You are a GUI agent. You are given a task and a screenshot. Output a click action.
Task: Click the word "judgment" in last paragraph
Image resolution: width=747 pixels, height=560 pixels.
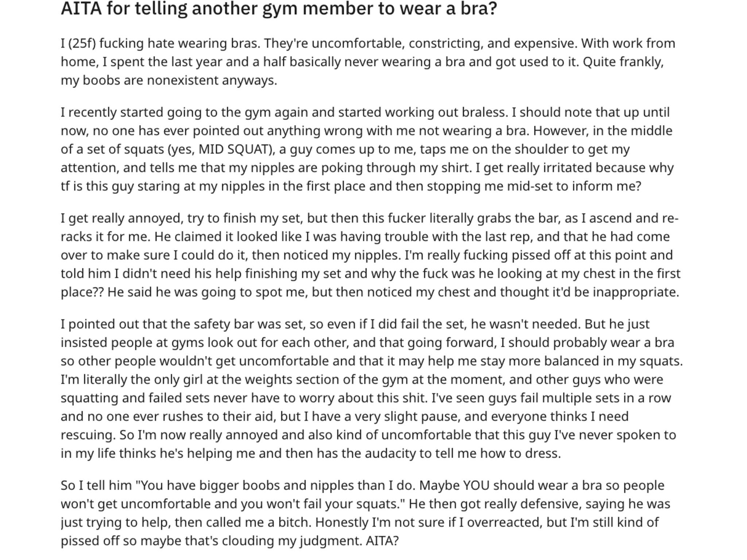click(331, 541)
